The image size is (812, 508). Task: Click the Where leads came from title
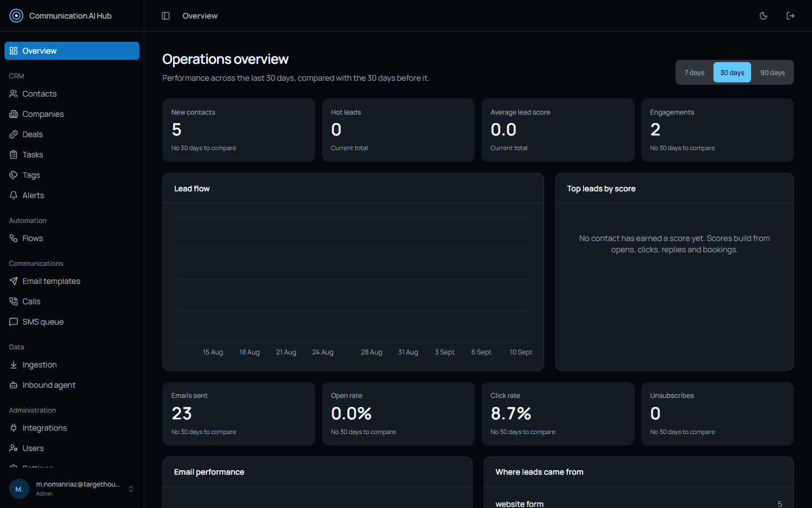click(540, 472)
